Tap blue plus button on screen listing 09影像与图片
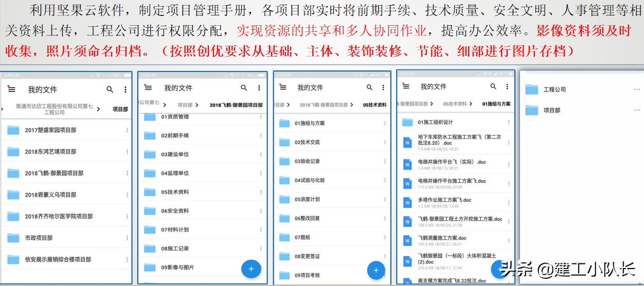 [x=251, y=269]
